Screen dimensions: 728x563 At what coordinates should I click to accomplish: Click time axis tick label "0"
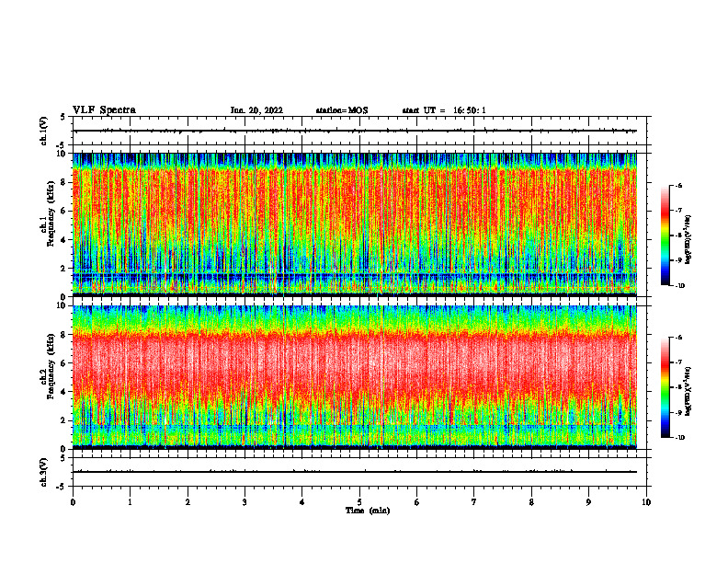(x=73, y=502)
